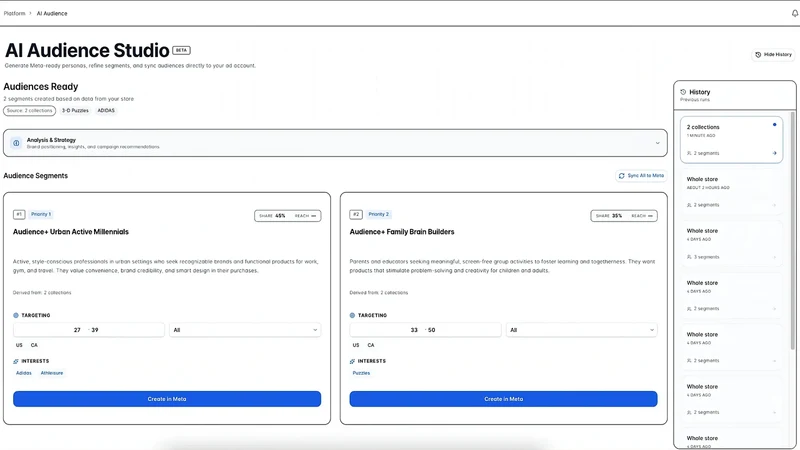Image resolution: width=800 pixels, height=450 pixels.
Task: Click the arrow on the 2 collections history card
Action: pyautogui.click(x=774, y=153)
